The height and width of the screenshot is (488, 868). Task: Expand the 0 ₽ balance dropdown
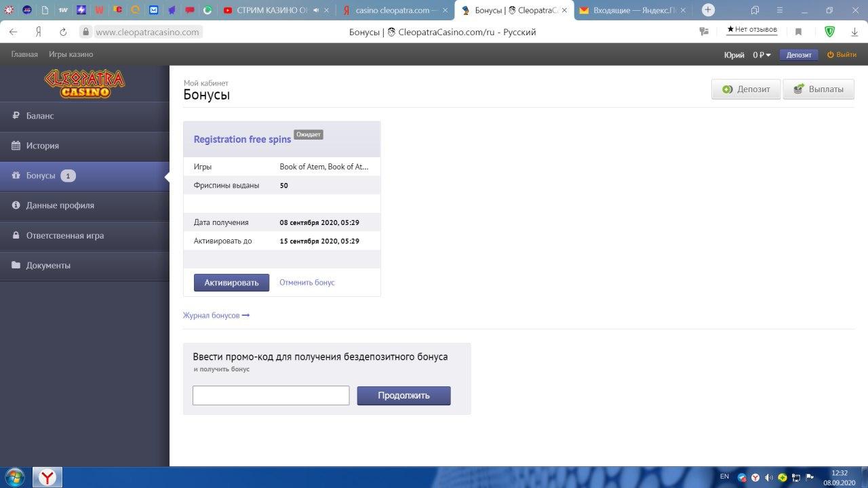pos(762,55)
